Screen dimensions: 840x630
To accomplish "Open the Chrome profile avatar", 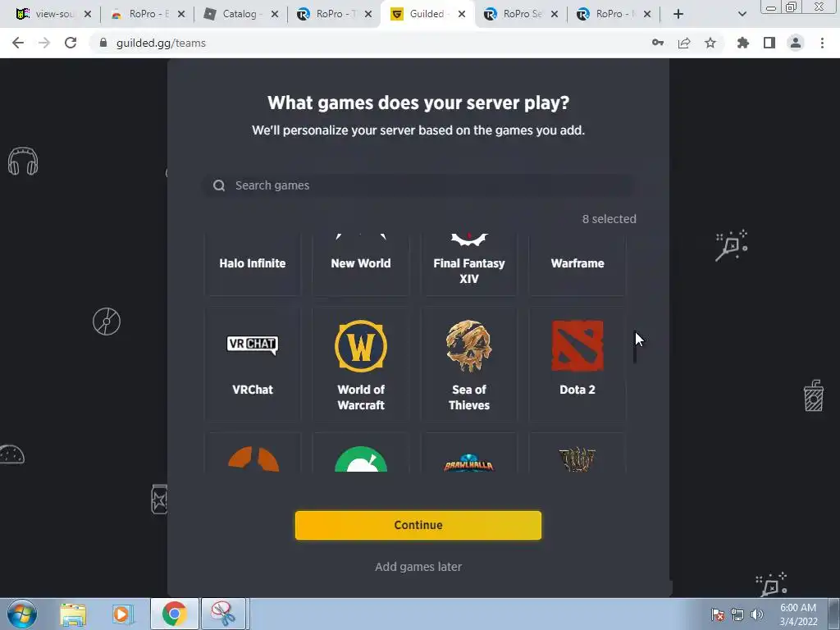I will [x=796, y=43].
